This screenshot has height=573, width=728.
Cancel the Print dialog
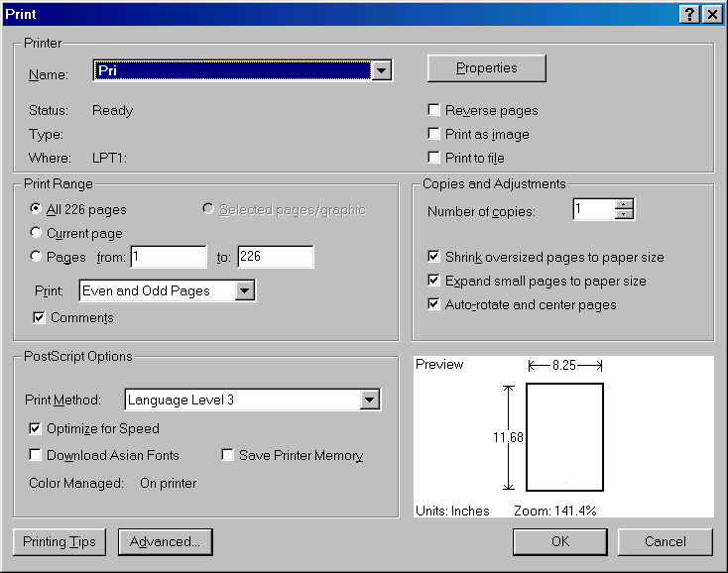pos(666,542)
